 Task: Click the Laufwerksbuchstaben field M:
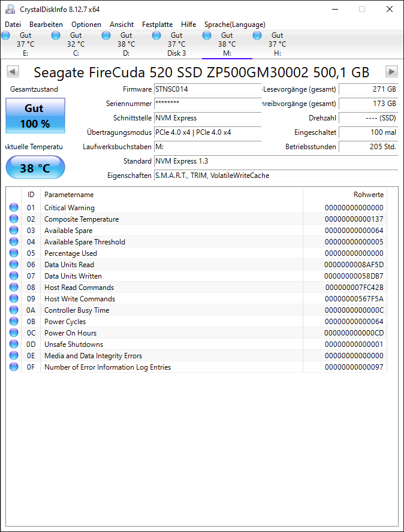[x=207, y=147]
